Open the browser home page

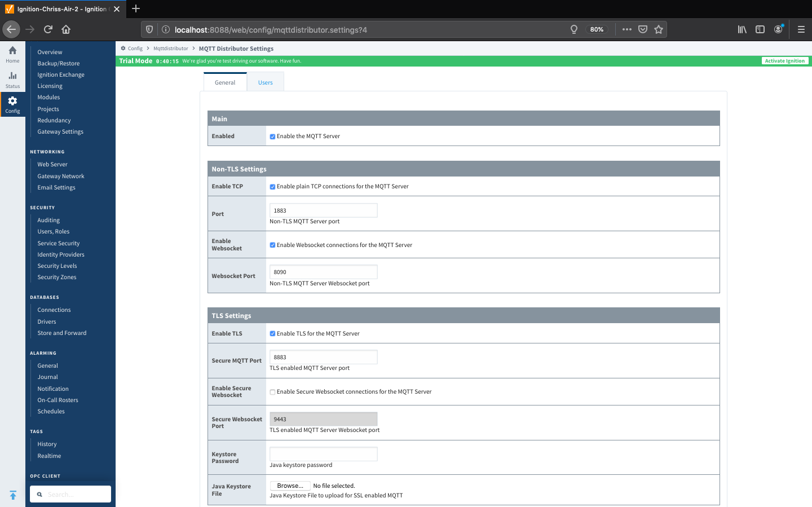(66, 29)
